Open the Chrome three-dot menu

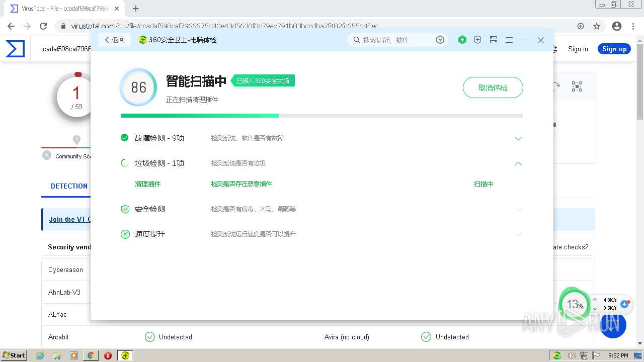(x=633, y=26)
